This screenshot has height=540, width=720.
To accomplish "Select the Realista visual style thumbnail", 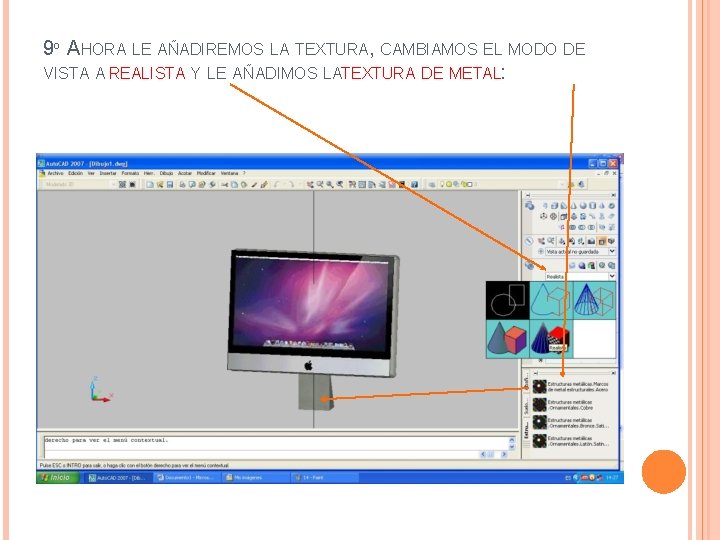I will coord(551,339).
